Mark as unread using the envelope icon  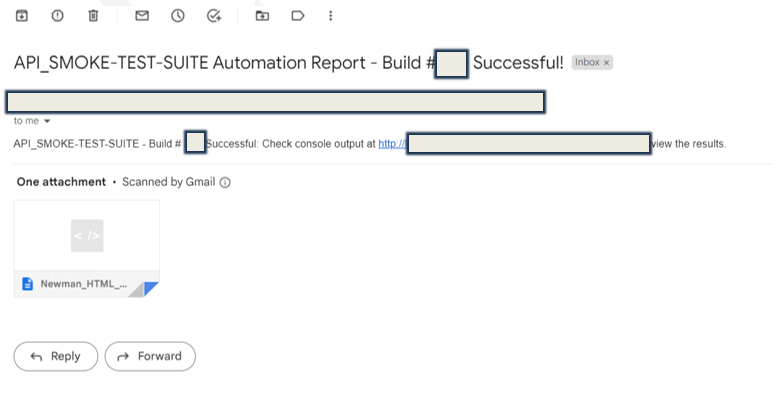(x=142, y=16)
